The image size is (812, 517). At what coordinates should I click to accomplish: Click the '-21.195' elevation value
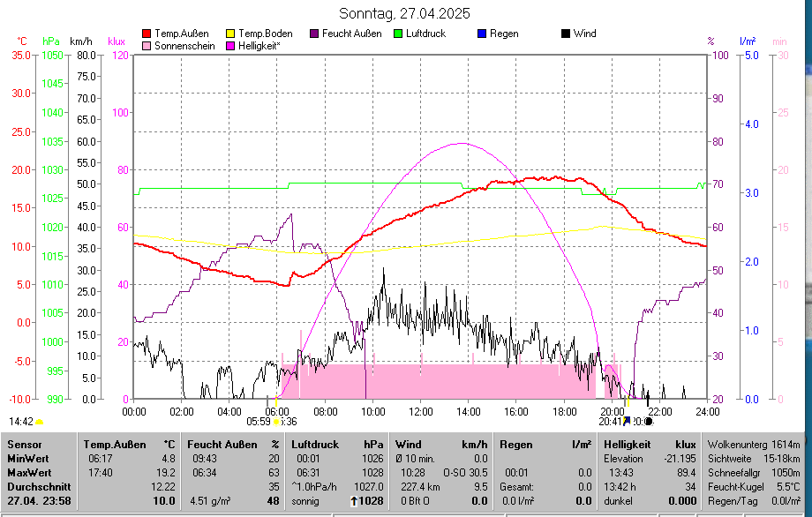680,459
